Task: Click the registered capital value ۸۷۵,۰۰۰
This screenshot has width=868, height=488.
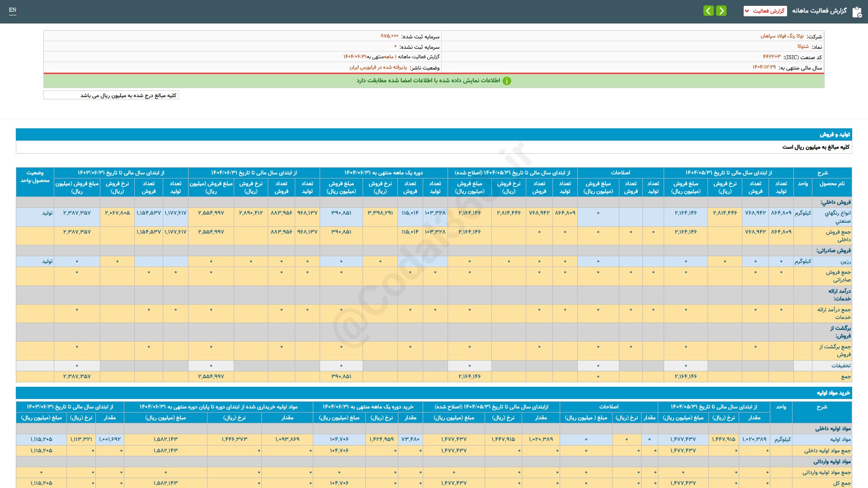Action: coord(389,36)
